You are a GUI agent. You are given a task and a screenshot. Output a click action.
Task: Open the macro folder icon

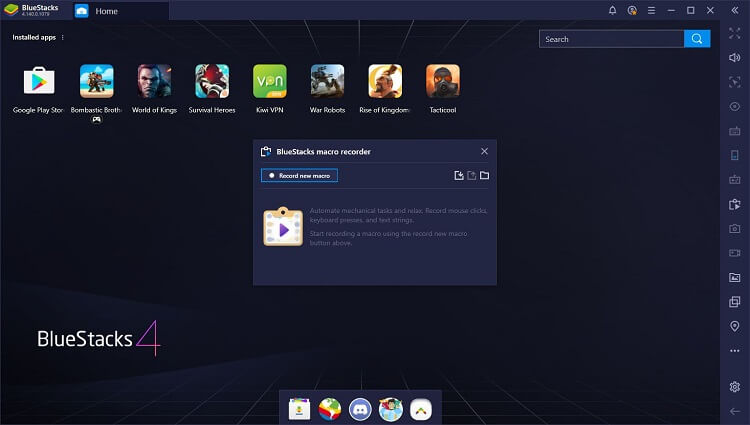[x=485, y=175]
